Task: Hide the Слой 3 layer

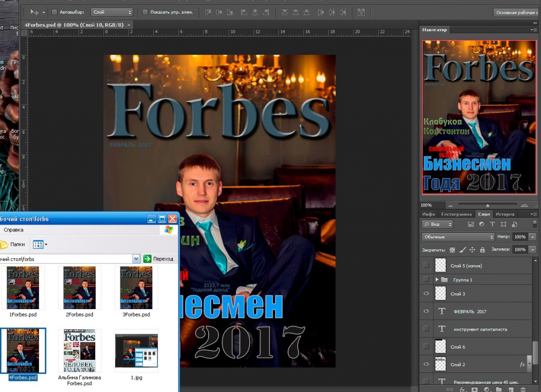Action: click(426, 294)
